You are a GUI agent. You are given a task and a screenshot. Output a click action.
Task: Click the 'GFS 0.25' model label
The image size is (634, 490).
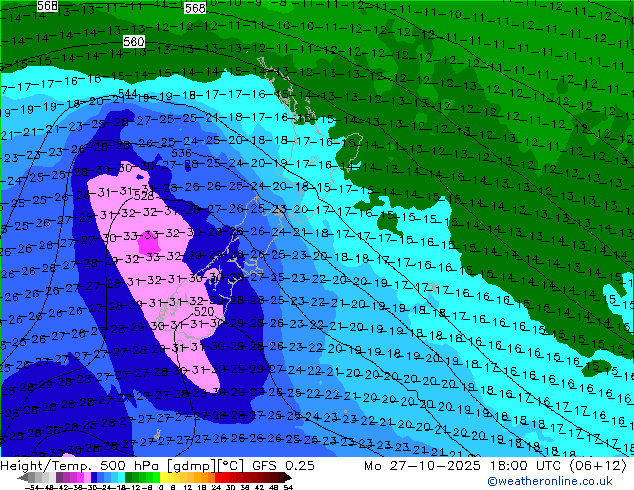tap(283, 466)
